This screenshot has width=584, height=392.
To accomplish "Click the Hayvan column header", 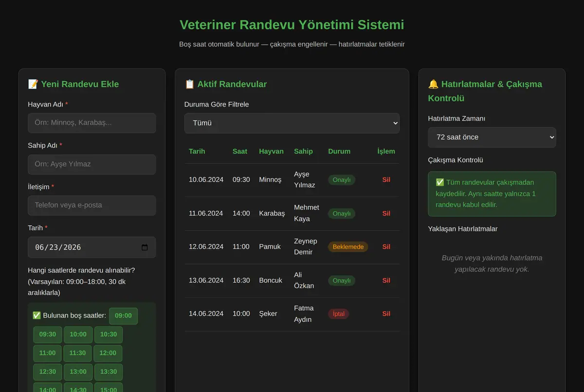I will 272,151.
